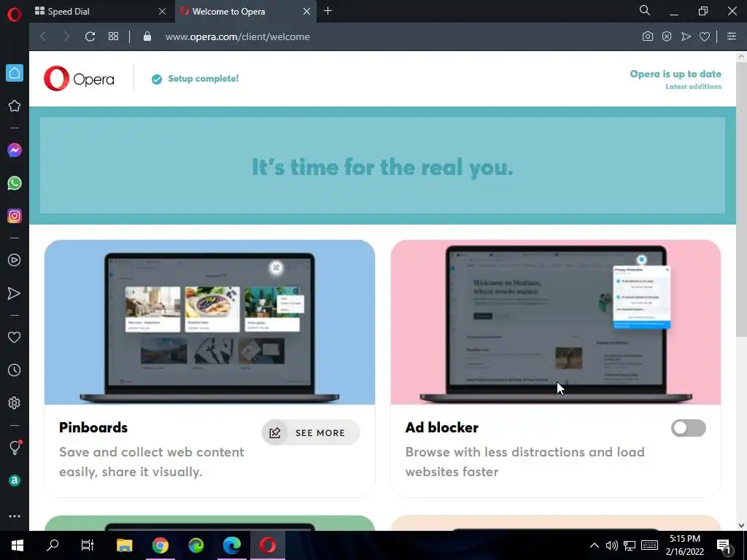This screenshot has width=747, height=560.
Task: View site security lock info
Action: [147, 36]
